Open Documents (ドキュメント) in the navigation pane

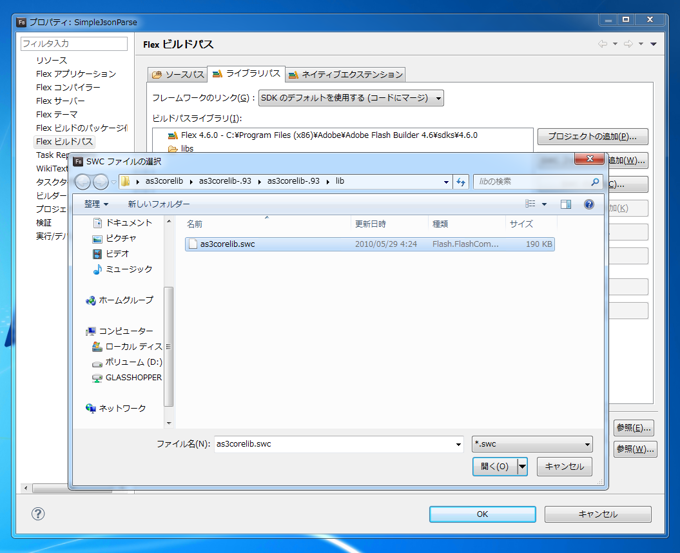point(123,223)
